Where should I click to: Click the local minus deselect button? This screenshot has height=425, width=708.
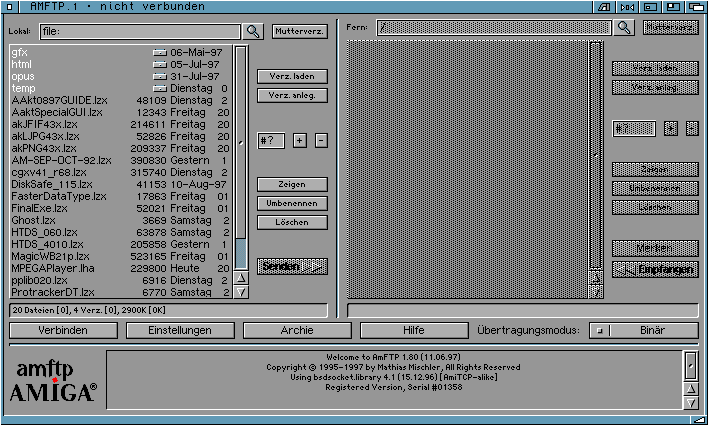(x=321, y=140)
